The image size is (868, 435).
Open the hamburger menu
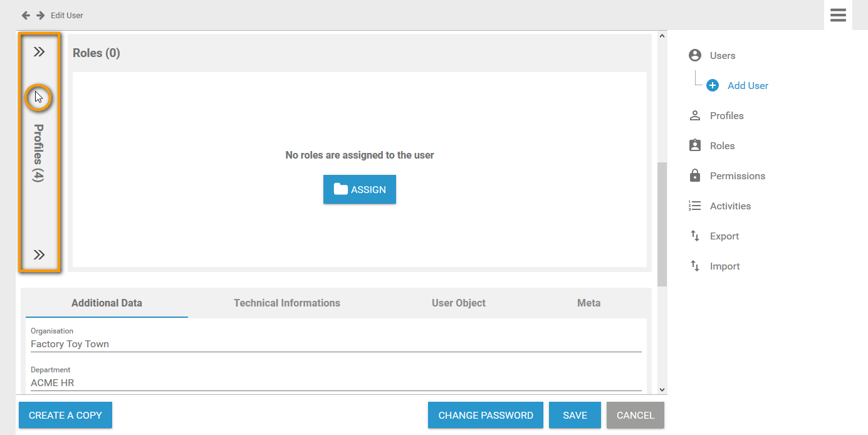(x=838, y=15)
